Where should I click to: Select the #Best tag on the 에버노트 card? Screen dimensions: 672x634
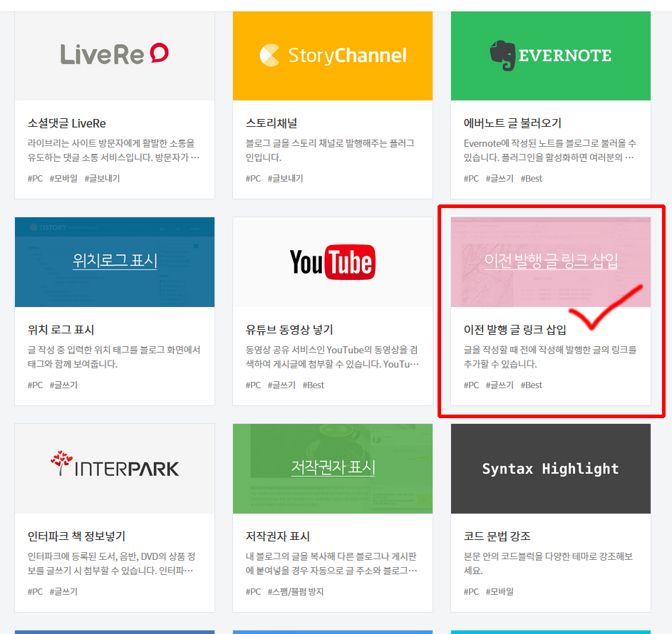532,178
